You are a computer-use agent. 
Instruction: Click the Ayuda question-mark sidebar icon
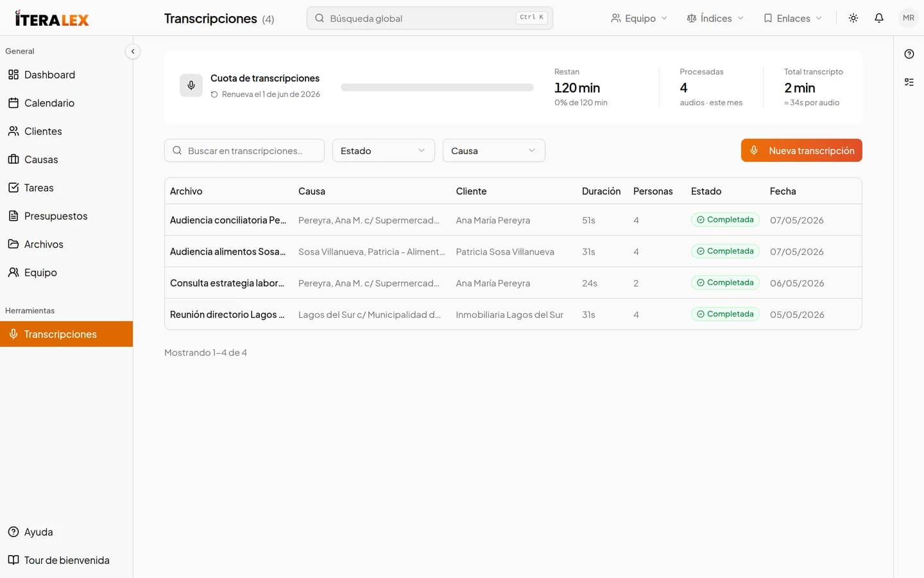tap(13, 532)
